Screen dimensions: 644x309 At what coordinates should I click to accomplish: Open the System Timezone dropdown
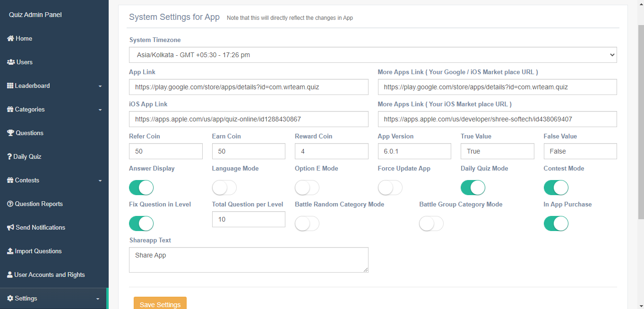[x=373, y=55]
